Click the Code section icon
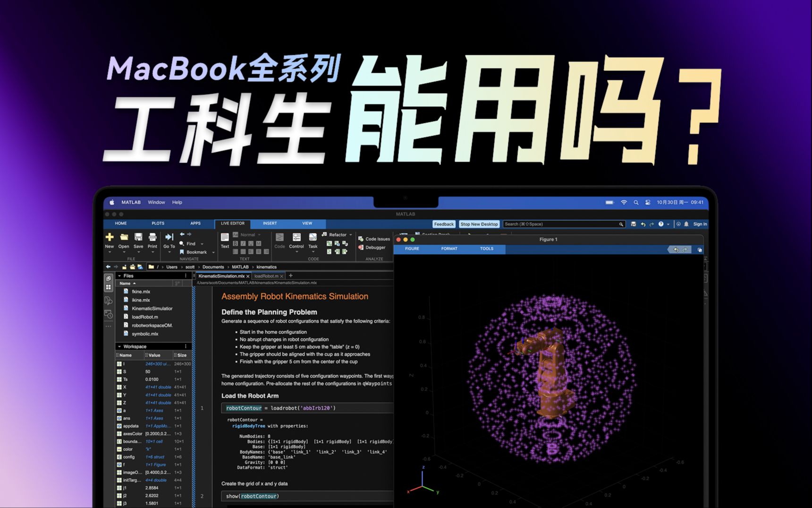This screenshot has width=812, height=508. tap(279, 237)
